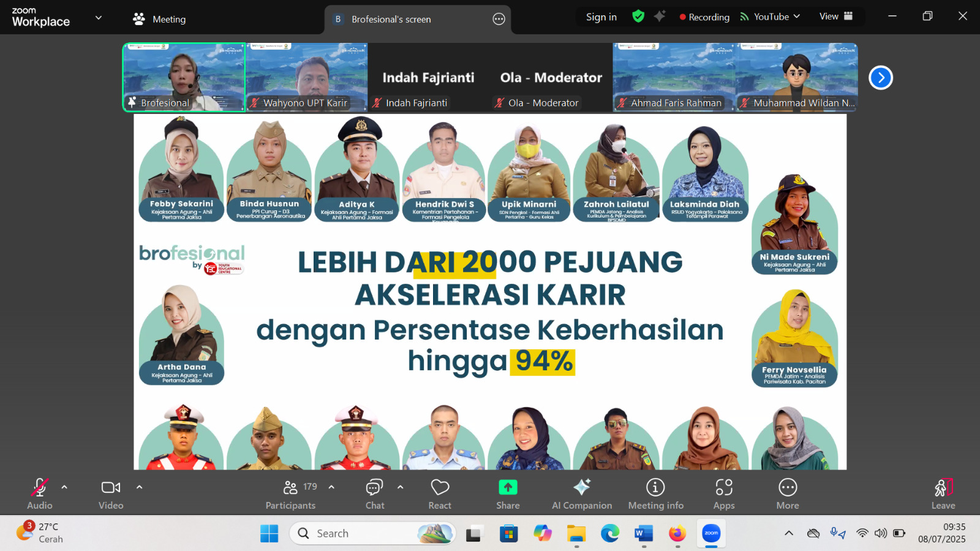Click the 179 participants count

tap(310, 487)
